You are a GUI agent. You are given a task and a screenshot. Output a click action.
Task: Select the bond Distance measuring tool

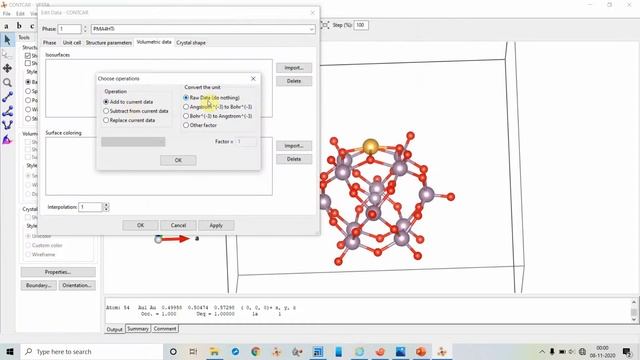pyautogui.click(x=7, y=97)
